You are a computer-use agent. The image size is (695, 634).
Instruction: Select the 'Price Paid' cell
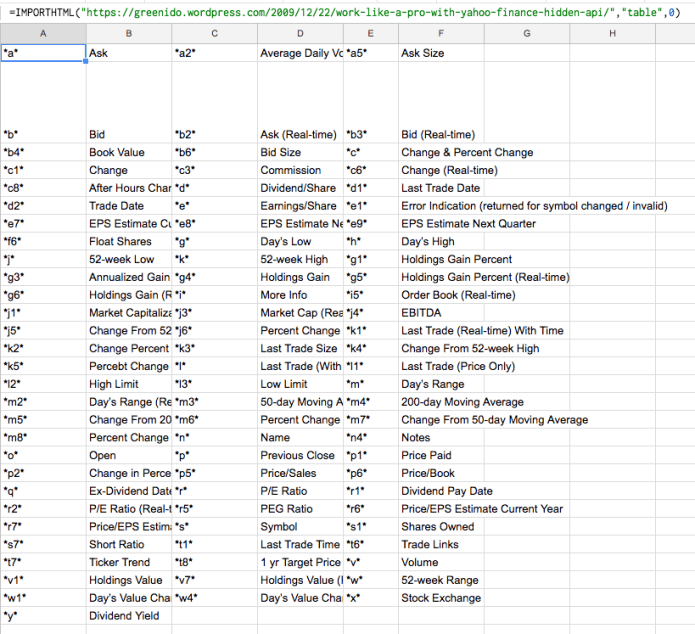click(x=441, y=455)
